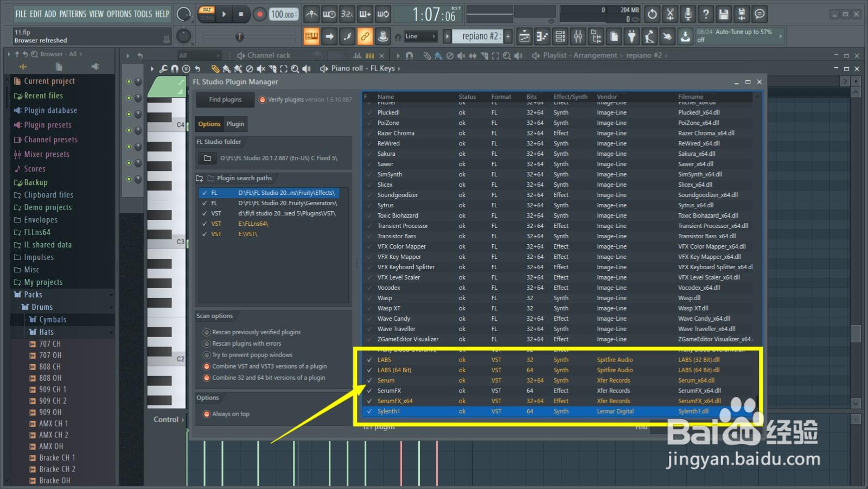Toggle Combine VST and VST3 versions option

[x=207, y=366]
